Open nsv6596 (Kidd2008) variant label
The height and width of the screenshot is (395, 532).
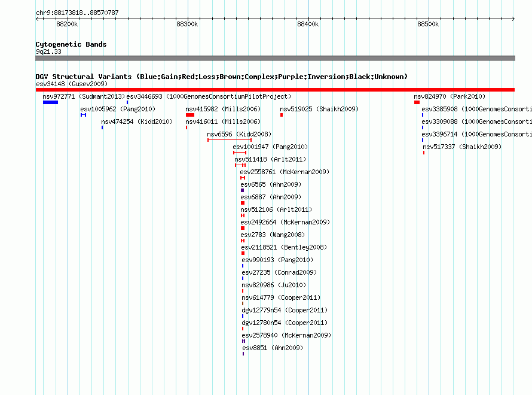tap(239, 134)
